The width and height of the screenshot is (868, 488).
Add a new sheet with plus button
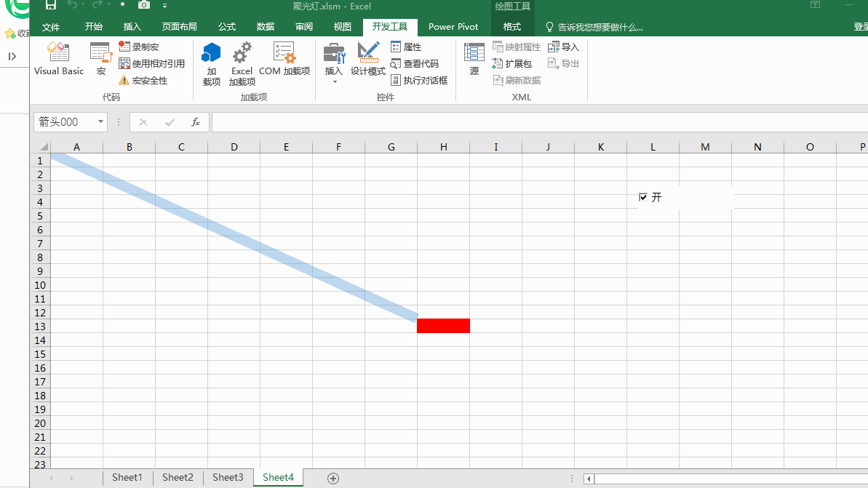pos(333,479)
